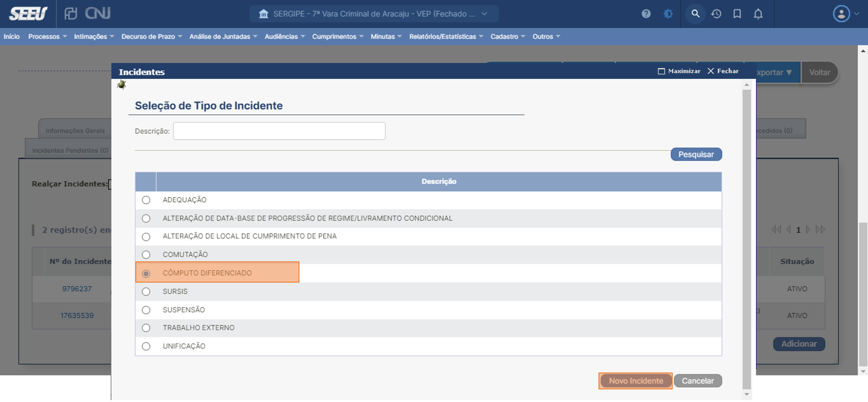
Task: Expand the Cumprimentos menu
Action: 338,36
